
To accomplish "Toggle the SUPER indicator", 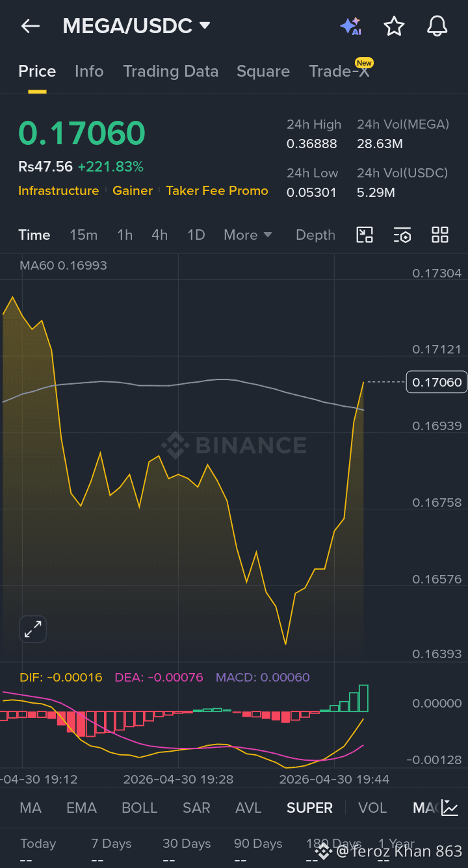I will click(309, 808).
